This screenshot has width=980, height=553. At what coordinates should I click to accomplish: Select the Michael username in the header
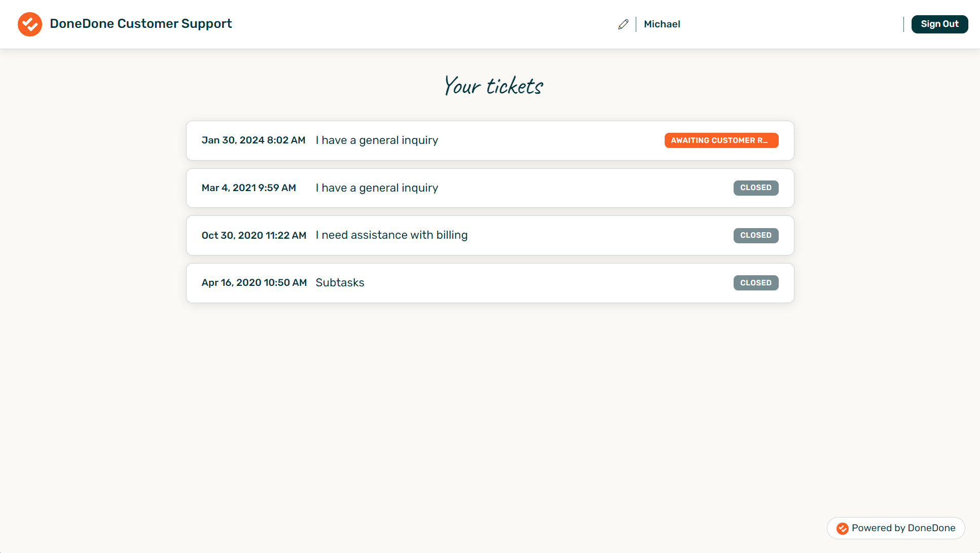click(662, 24)
